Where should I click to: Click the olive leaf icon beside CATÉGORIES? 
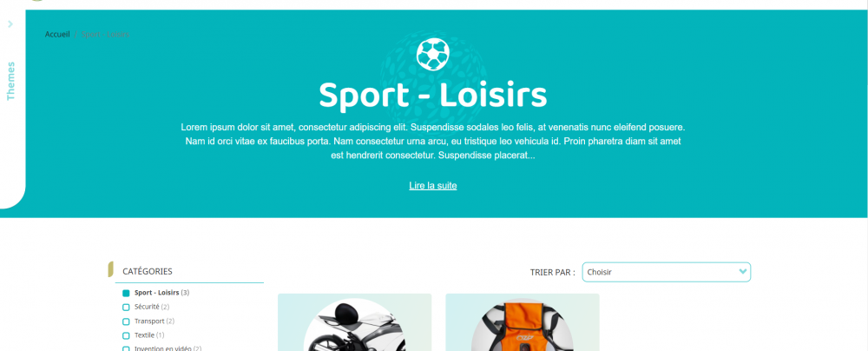coord(111,269)
